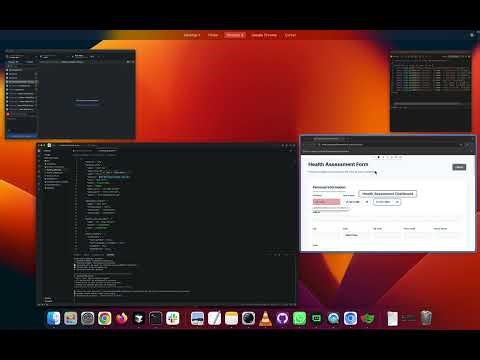
Task: Add a new desktop with the plus button
Action: pos(472,35)
